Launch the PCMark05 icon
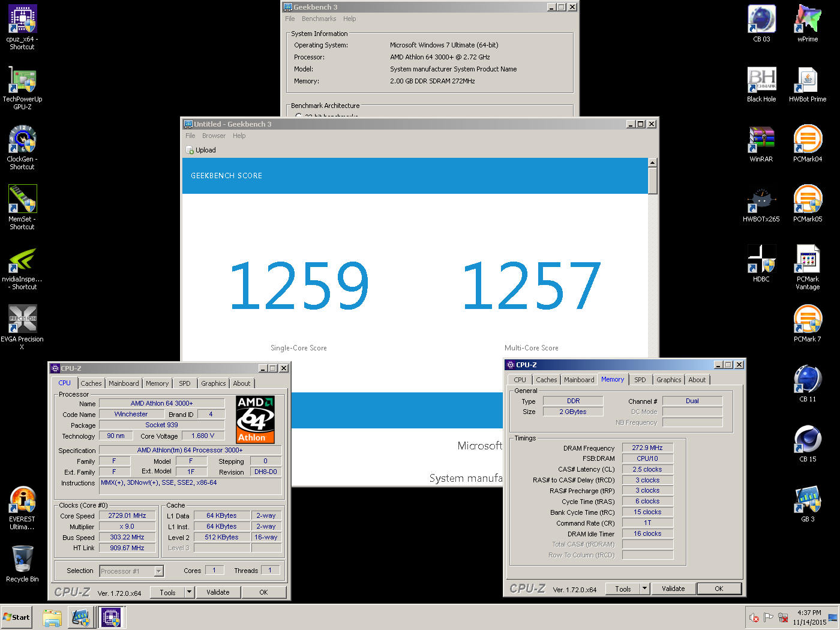This screenshot has width=840, height=630. point(808,204)
